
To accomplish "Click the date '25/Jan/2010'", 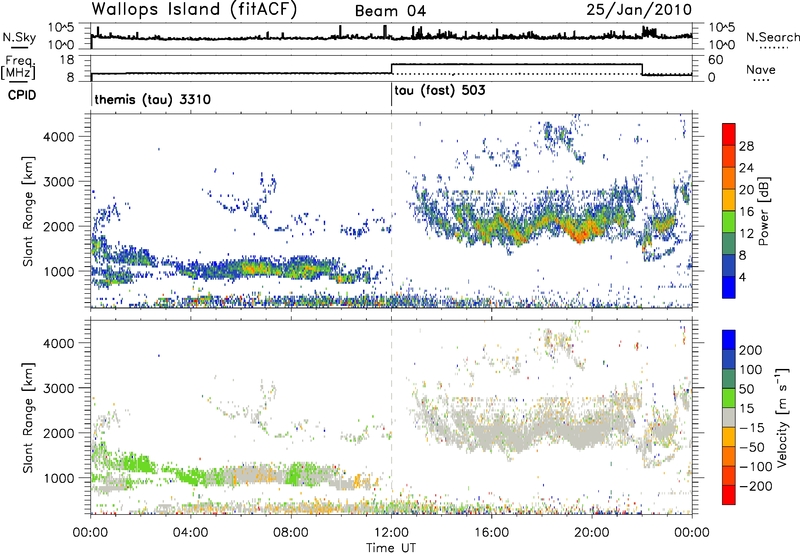I will pyautogui.click(x=639, y=9).
